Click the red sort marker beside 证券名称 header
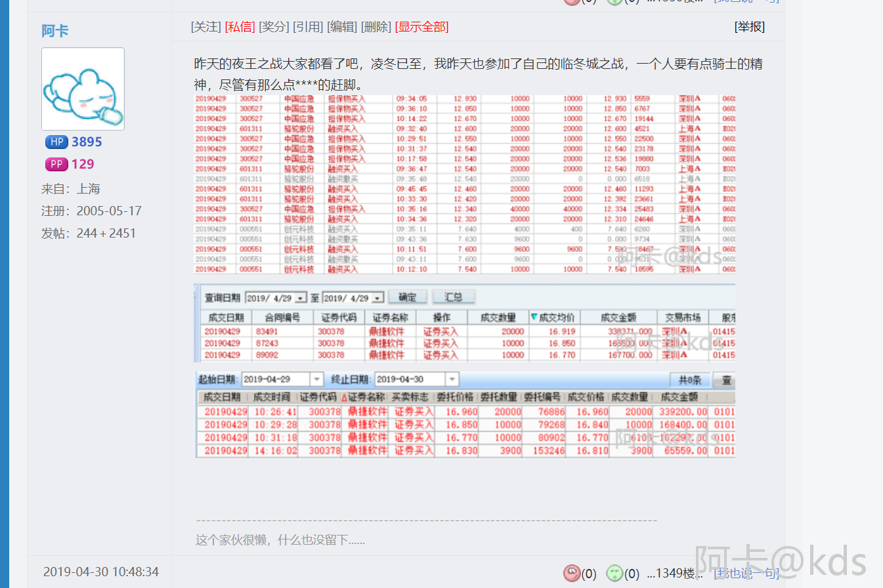 click(x=343, y=398)
